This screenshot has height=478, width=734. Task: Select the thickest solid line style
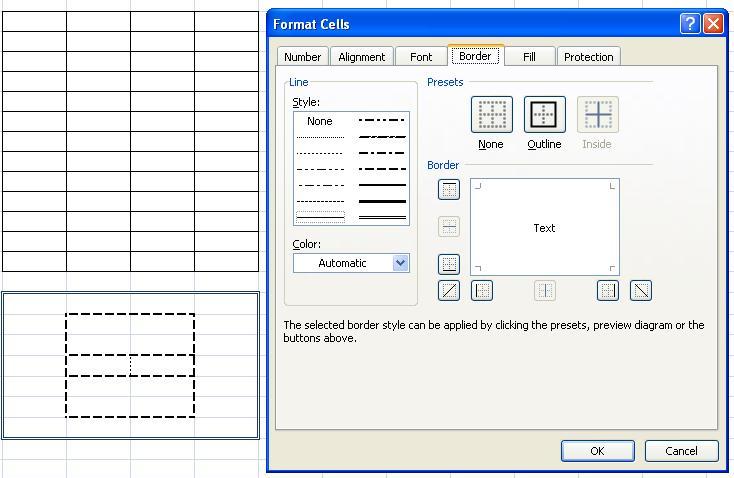pyautogui.click(x=382, y=201)
